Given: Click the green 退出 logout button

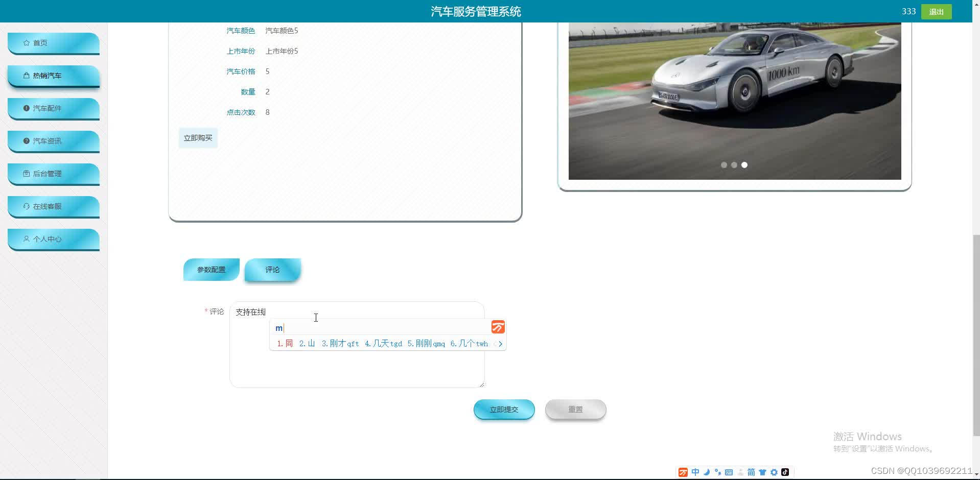Looking at the screenshot, I should 936,12.
